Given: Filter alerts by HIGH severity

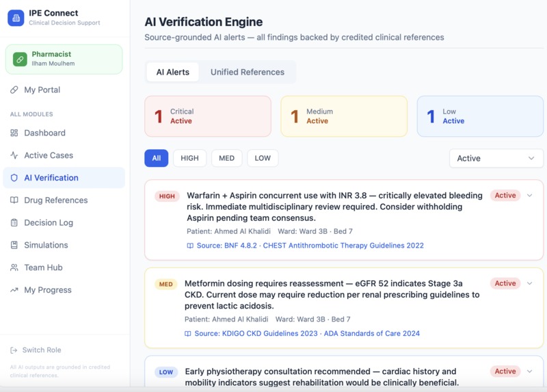Looking at the screenshot, I should pyautogui.click(x=189, y=158).
